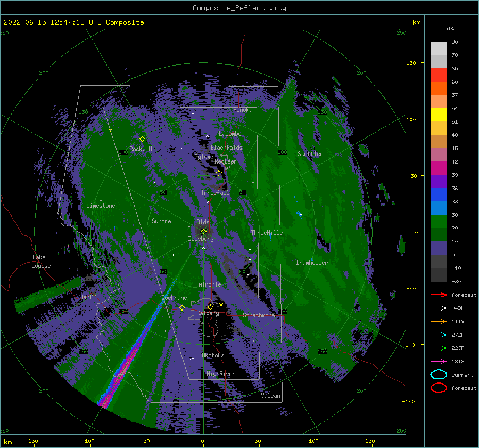Click the Sylvan label on map

(x=204, y=157)
